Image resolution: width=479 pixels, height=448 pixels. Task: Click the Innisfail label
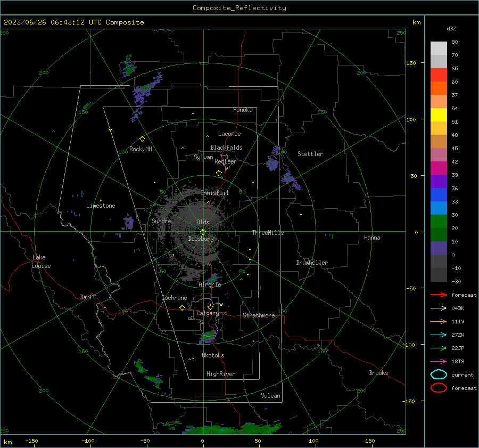pyautogui.click(x=214, y=193)
